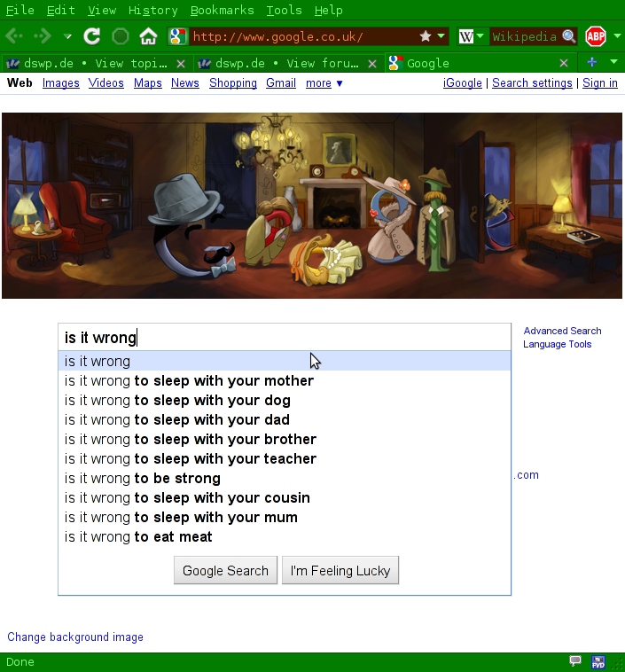This screenshot has width=625, height=672.
Task: Open the Advanced Search link
Action: (562, 331)
